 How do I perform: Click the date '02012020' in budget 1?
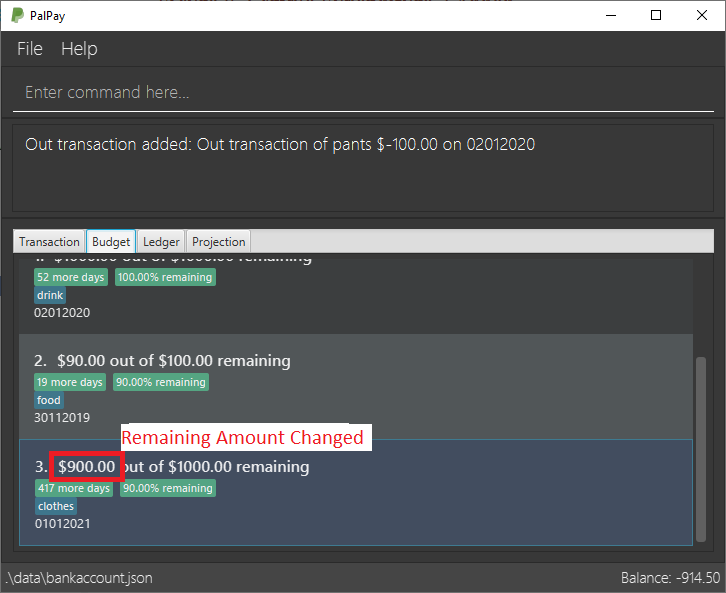pos(62,312)
